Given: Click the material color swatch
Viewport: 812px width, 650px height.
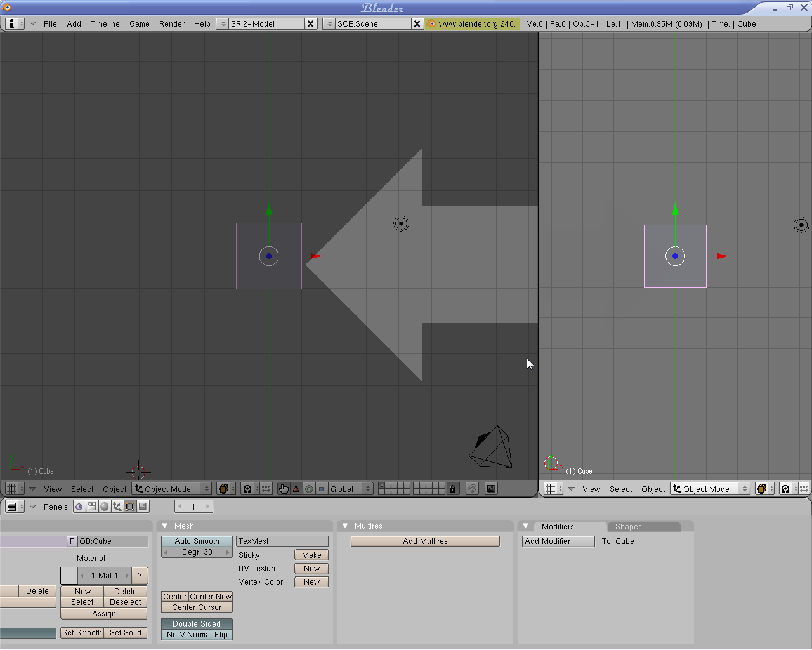Looking at the screenshot, I should click(x=69, y=576).
